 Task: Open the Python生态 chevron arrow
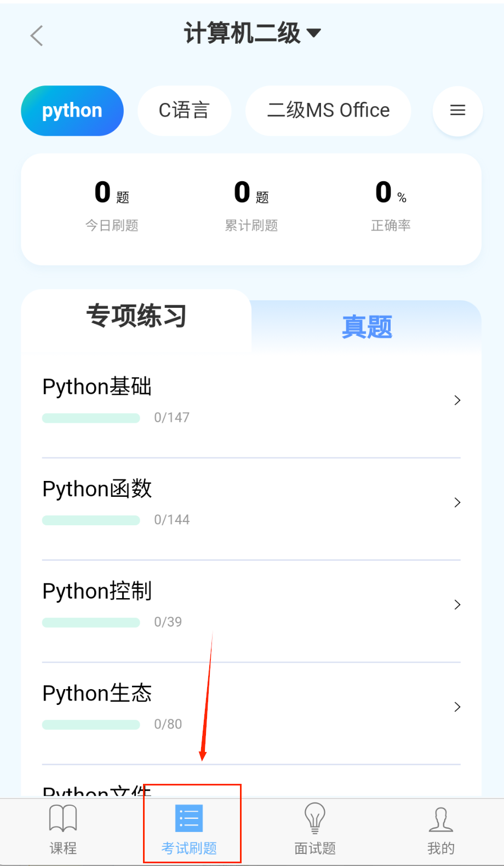click(x=457, y=707)
